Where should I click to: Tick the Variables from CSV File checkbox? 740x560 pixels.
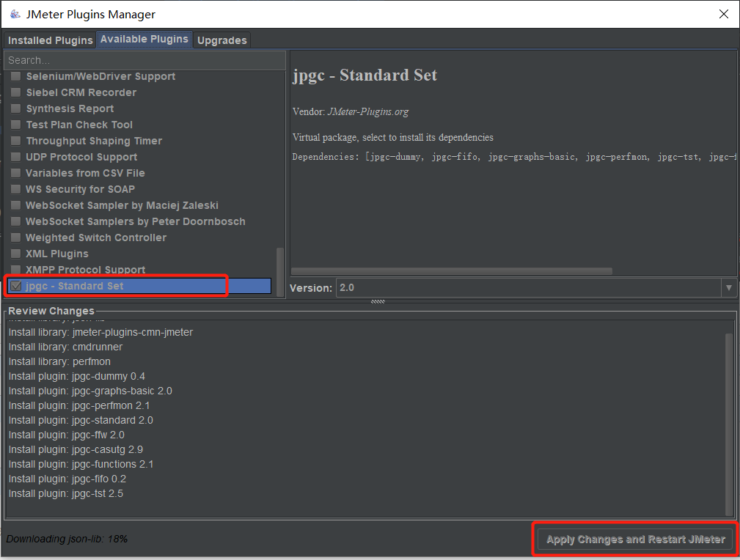[15, 173]
